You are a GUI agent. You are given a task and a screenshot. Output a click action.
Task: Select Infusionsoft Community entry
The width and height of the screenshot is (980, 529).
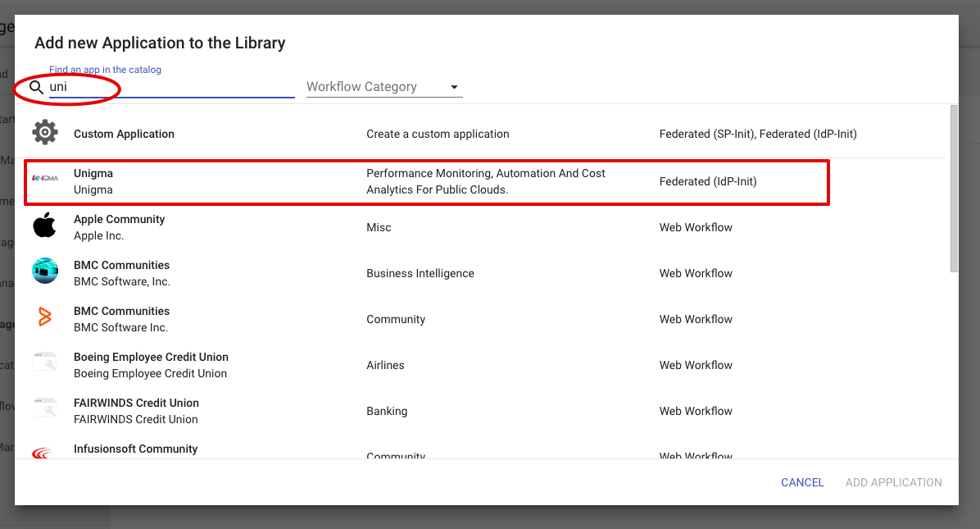tap(136, 449)
